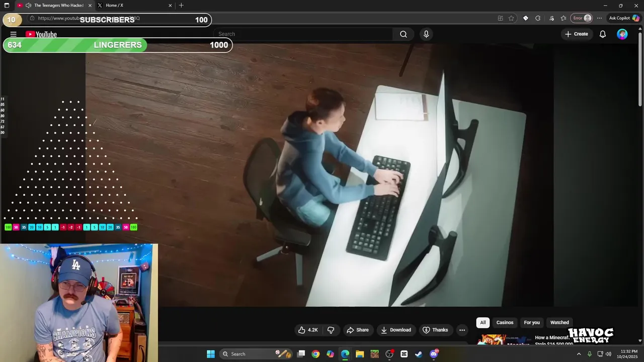Add this page to favorites star icon
The height and width of the screenshot is (362, 644).
511,18
